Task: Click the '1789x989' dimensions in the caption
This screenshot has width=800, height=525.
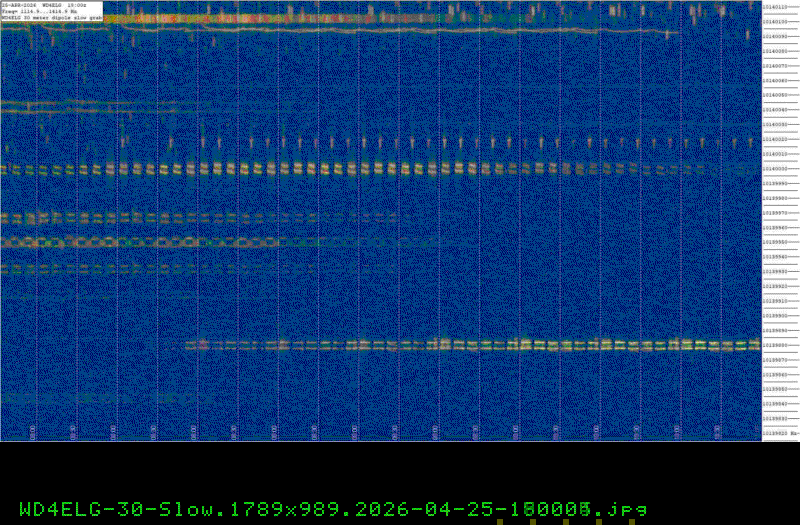Action: (x=280, y=508)
